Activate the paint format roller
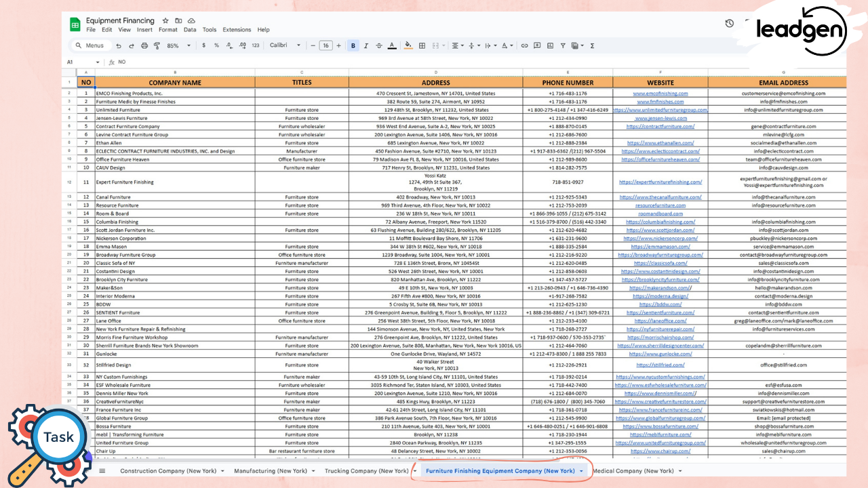The image size is (868, 488). [x=157, y=46]
